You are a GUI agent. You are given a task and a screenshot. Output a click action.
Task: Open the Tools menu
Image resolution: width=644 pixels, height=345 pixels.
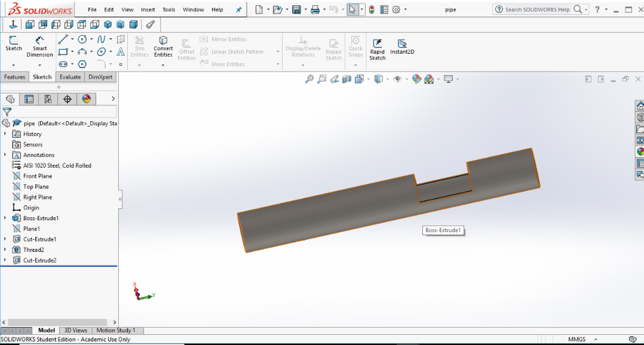(x=169, y=10)
